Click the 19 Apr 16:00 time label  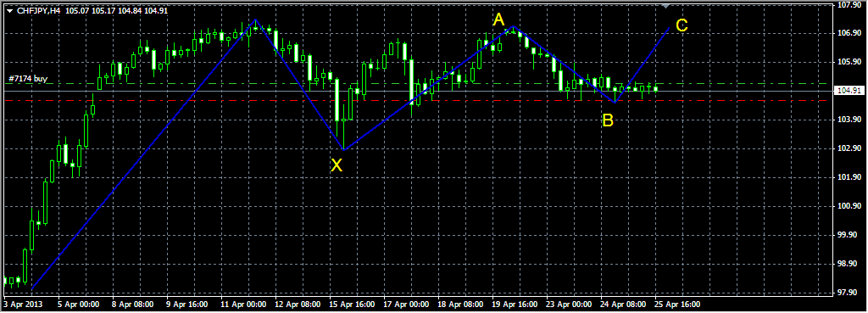(x=515, y=305)
